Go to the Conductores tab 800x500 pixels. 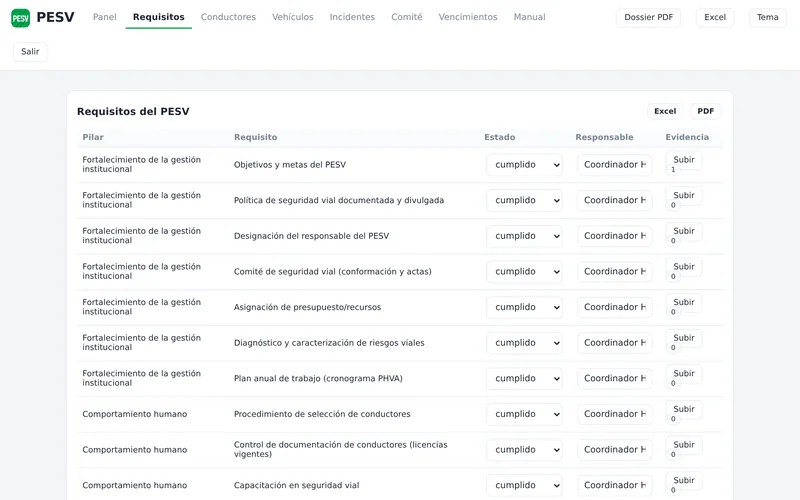click(228, 17)
